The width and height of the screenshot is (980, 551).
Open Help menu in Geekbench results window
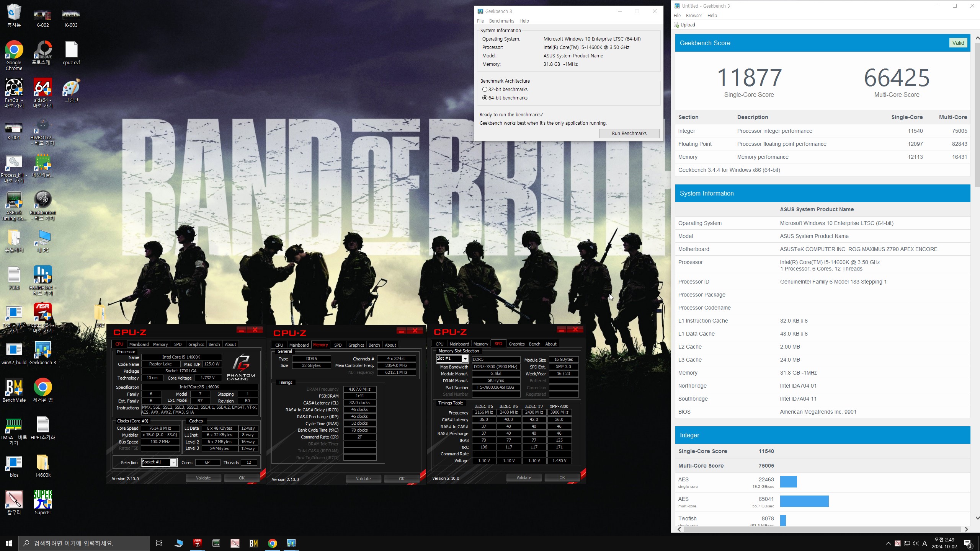pyautogui.click(x=712, y=16)
